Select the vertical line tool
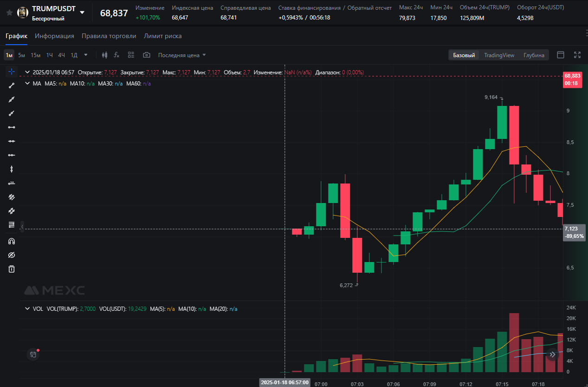Viewport: 588px width, 387px height. click(x=12, y=169)
